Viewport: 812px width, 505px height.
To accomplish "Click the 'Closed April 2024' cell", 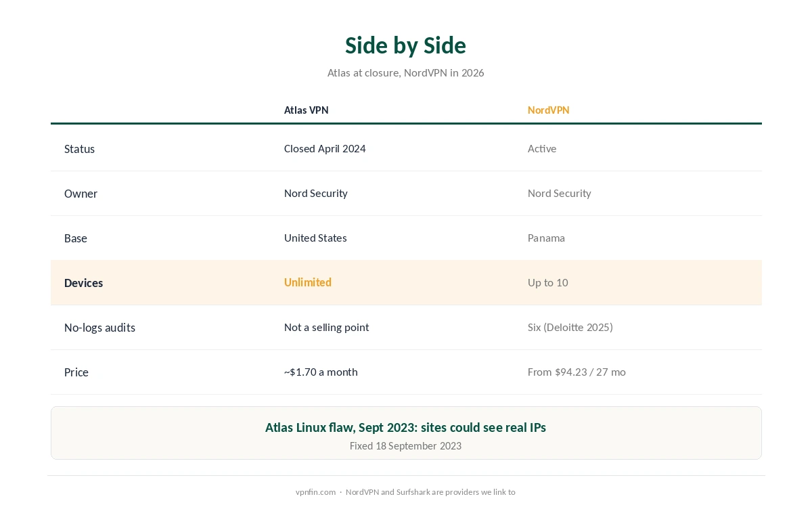I will click(325, 149).
